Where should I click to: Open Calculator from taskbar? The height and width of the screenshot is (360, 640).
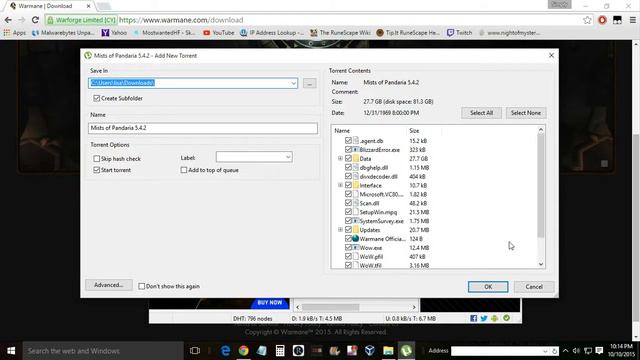[280, 351]
